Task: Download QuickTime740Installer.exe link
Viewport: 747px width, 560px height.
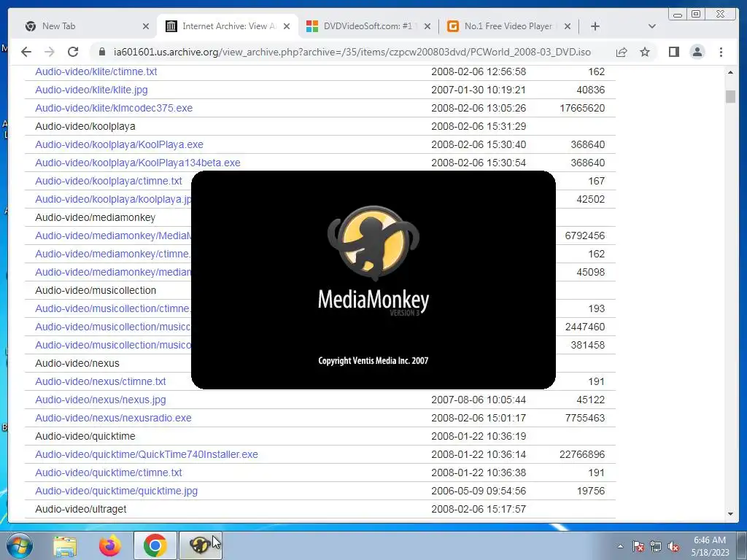Action: click(x=147, y=454)
